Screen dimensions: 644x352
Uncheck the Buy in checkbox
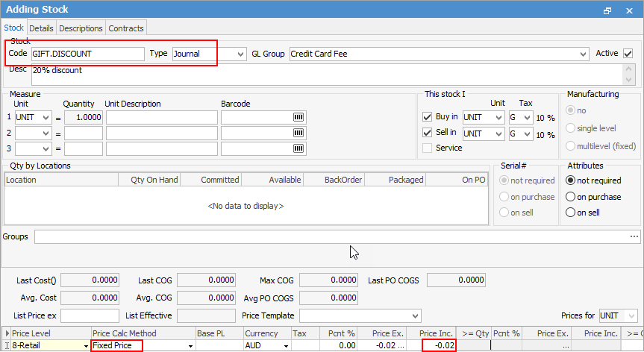click(x=428, y=117)
